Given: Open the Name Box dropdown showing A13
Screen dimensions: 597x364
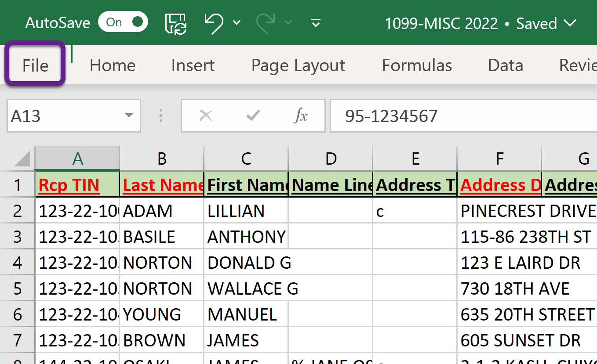Looking at the screenshot, I should click(128, 115).
